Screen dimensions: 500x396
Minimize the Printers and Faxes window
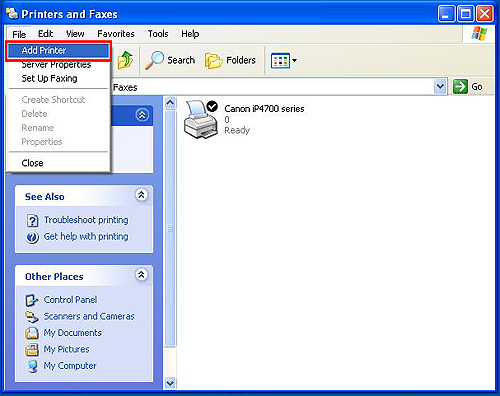pyautogui.click(x=446, y=14)
